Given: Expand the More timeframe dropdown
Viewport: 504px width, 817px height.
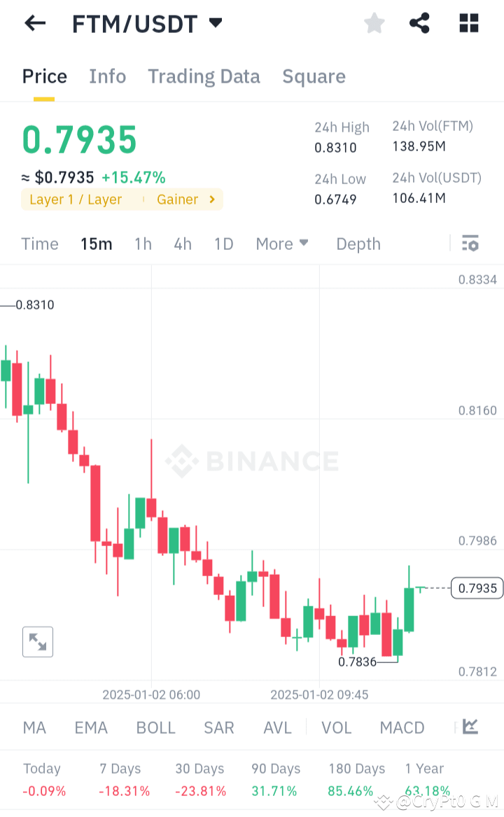Looking at the screenshot, I should pos(281,244).
